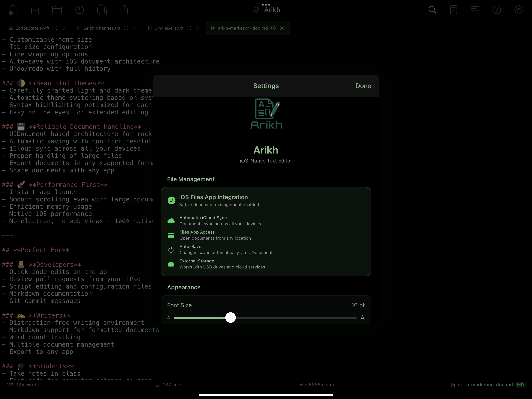Open the three-dot window menu
532x399 pixels.
tap(266, 4)
